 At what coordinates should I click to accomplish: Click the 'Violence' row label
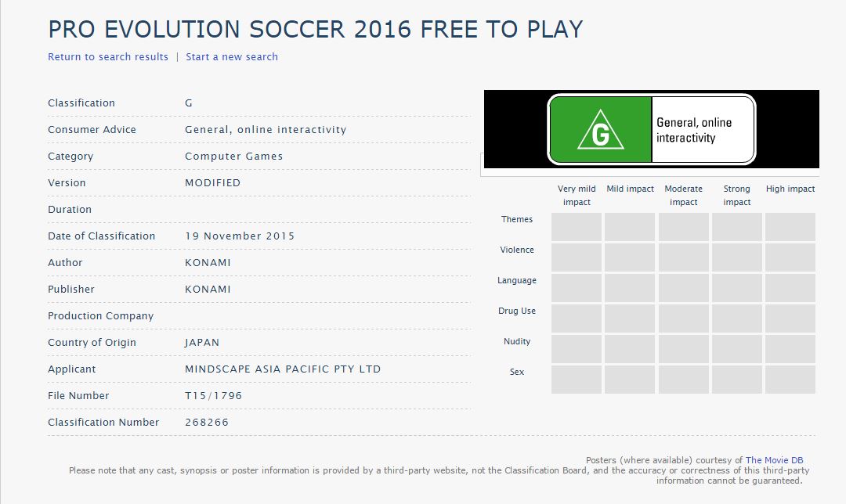point(517,250)
